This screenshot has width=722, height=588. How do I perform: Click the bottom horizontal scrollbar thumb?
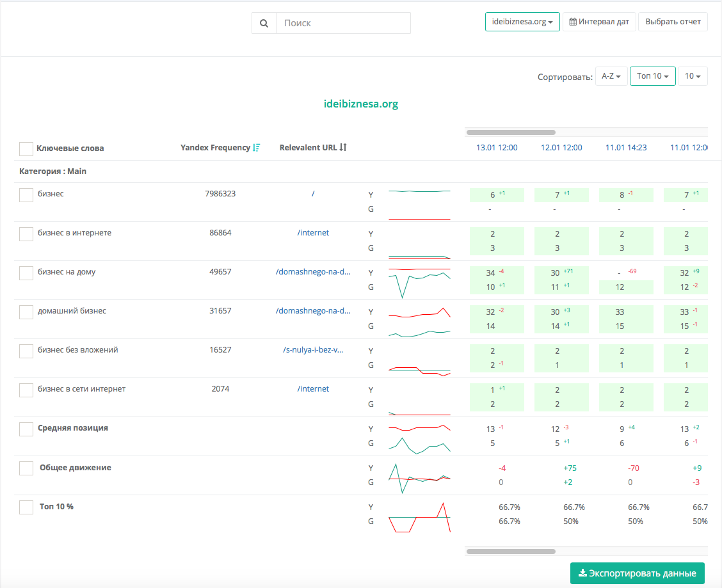(x=511, y=551)
